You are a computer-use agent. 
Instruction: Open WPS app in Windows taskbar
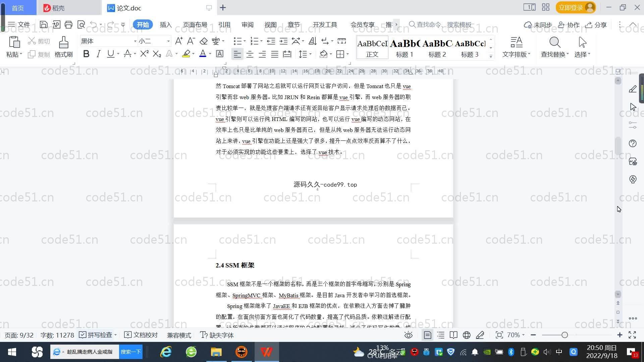pyautogui.click(x=267, y=352)
